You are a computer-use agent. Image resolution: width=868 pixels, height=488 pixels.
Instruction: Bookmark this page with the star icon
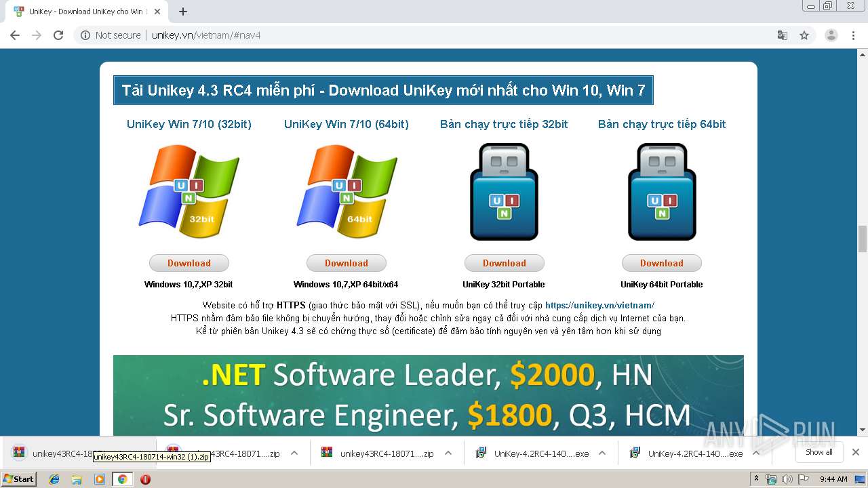click(804, 35)
